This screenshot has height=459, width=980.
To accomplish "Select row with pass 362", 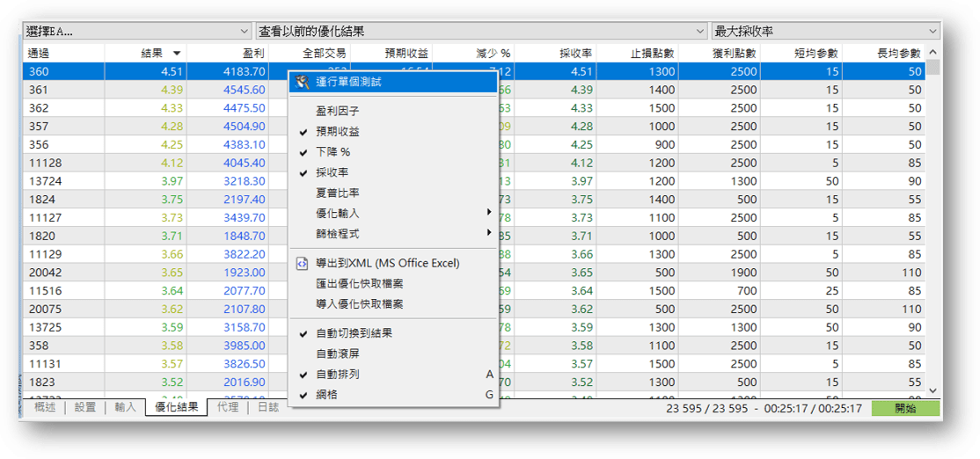I will click(x=474, y=108).
